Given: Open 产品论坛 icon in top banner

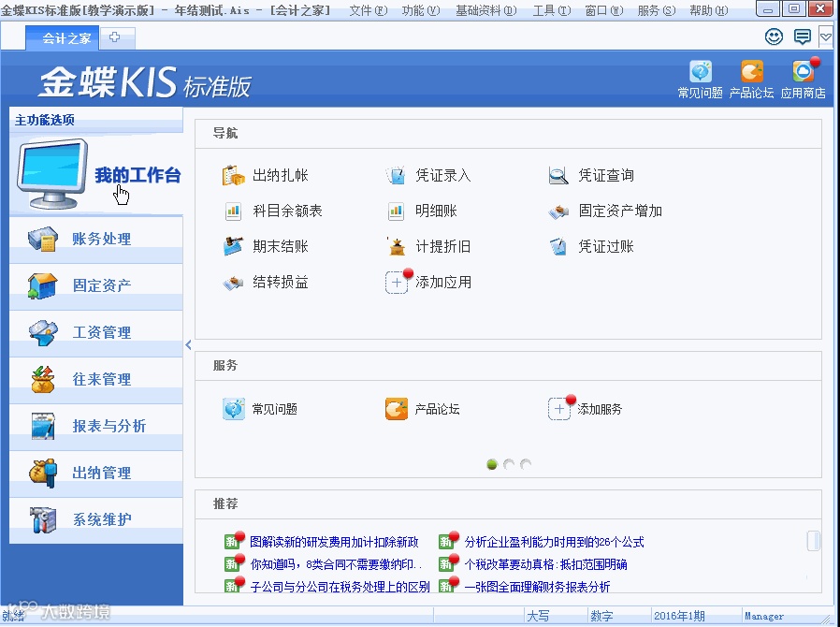Looking at the screenshot, I should (x=752, y=72).
